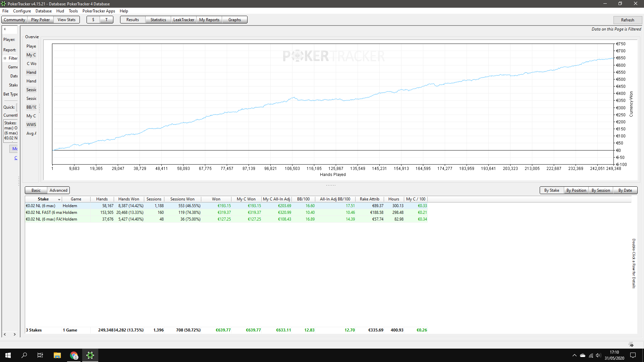The width and height of the screenshot is (644, 362).
Task: Select the €0.02 NL FAST row with 153,505 hands
Action: 226,213
